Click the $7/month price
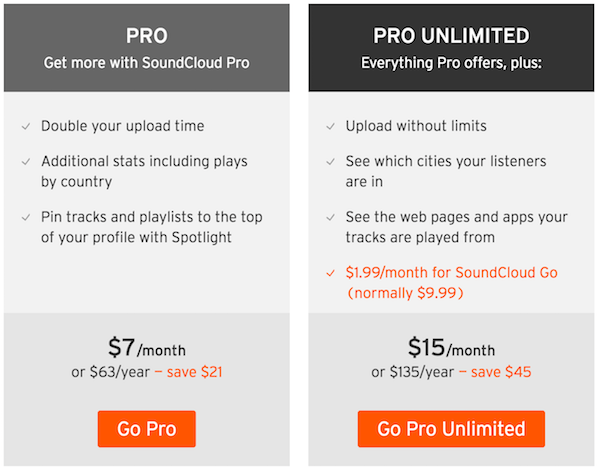The image size is (600, 468). [x=147, y=347]
